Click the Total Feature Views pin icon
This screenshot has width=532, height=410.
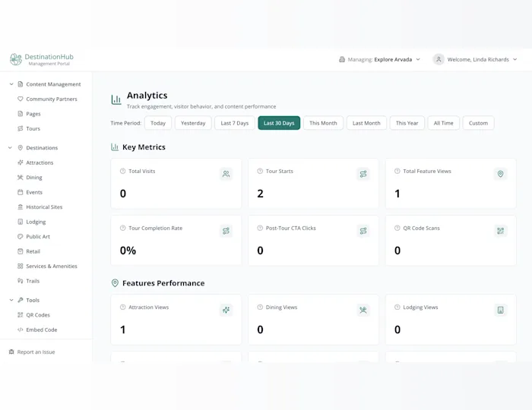500,174
